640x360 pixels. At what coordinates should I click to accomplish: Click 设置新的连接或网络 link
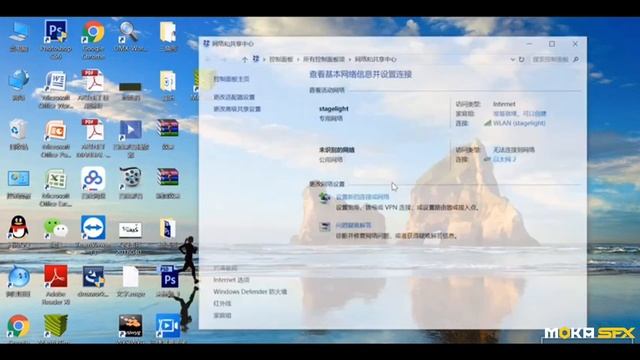pos(362,197)
